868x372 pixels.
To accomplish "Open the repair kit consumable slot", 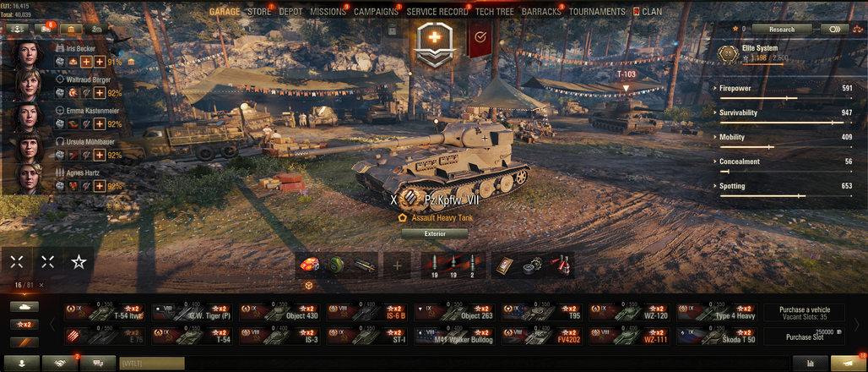I will [533, 266].
